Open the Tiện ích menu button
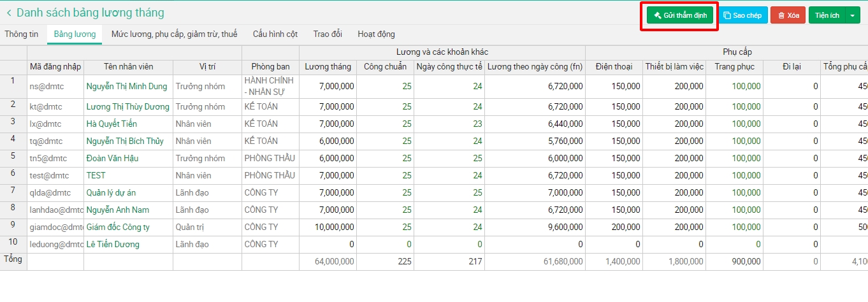The image size is (868, 302). click(827, 15)
